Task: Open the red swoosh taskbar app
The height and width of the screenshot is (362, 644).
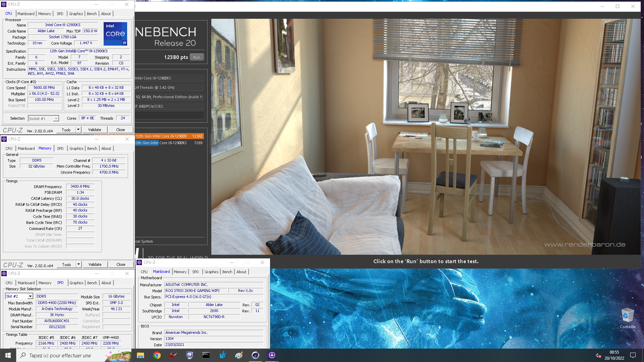Action: click(173, 355)
